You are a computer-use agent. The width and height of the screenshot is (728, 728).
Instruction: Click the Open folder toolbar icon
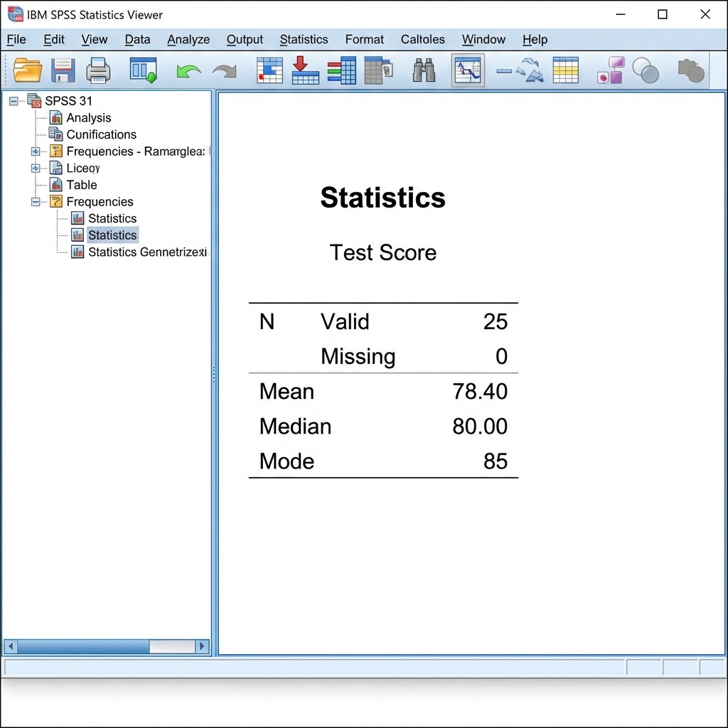click(x=28, y=70)
